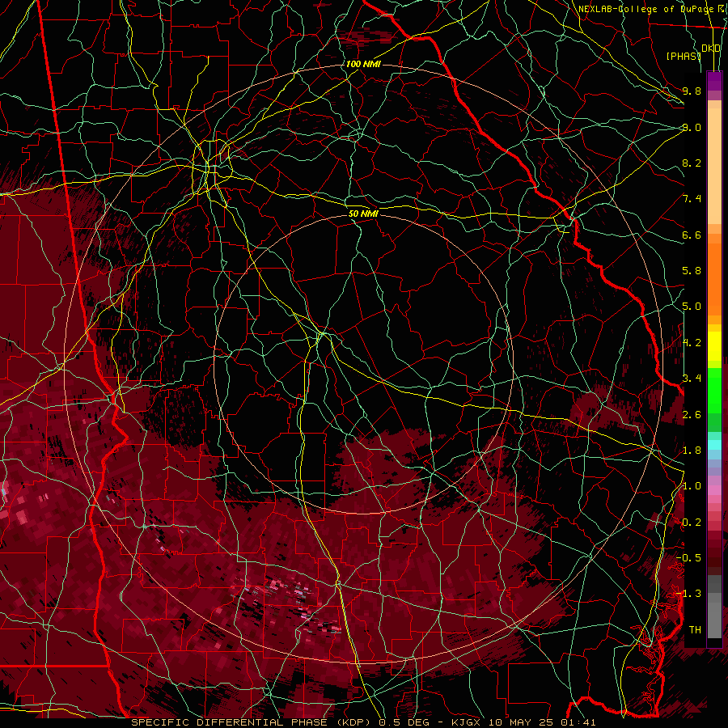The height and width of the screenshot is (728, 728).
Task: Click the 1.8 value on the color scale
Action: (x=692, y=451)
